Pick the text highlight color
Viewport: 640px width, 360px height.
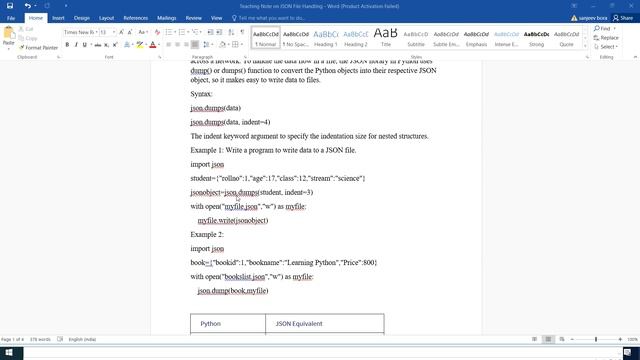[x=140, y=44]
